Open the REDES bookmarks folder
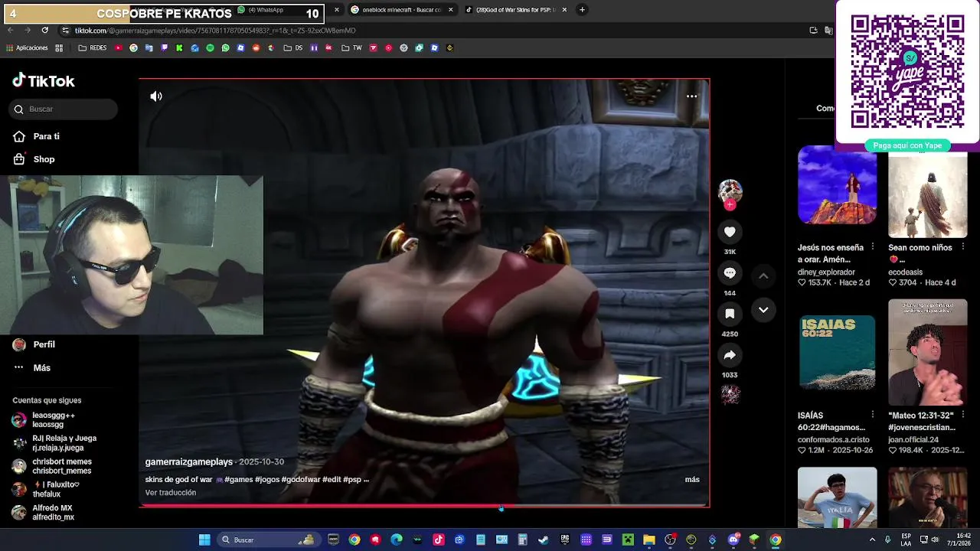This screenshot has width=980, height=551. click(93, 47)
